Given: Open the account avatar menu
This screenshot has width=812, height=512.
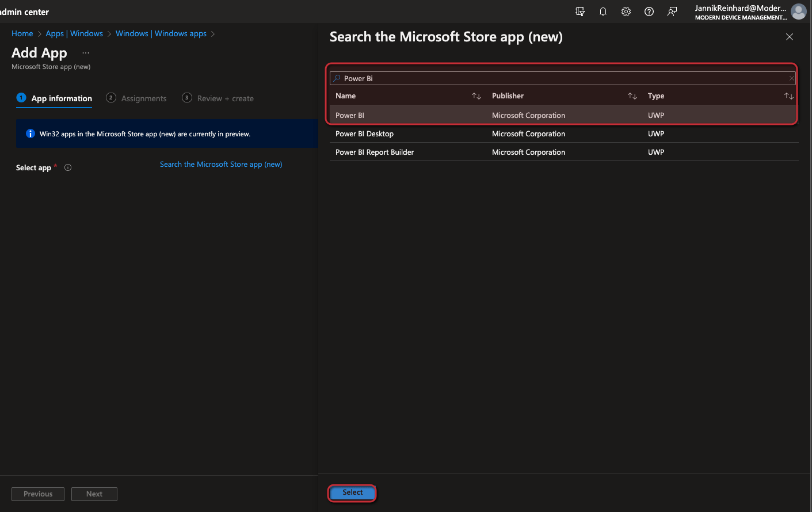Looking at the screenshot, I should coord(799,12).
